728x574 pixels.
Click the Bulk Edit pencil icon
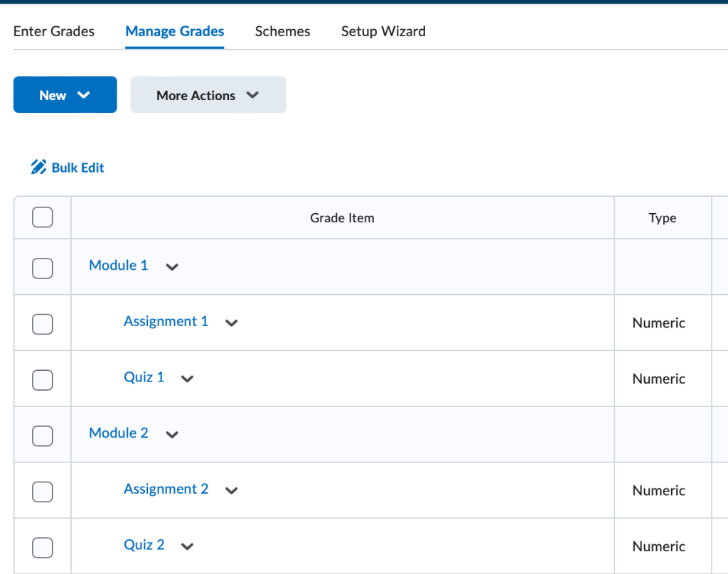click(38, 166)
